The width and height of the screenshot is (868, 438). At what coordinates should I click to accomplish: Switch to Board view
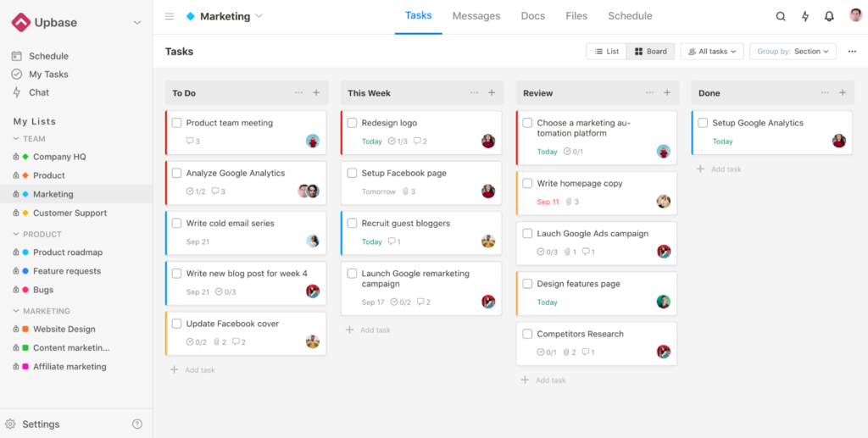[650, 52]
